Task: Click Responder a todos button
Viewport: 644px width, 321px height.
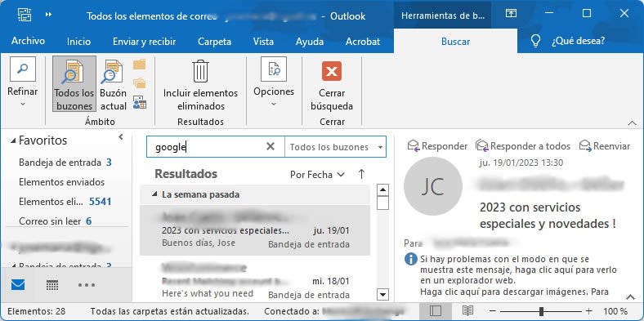Action: pos(523,145)
